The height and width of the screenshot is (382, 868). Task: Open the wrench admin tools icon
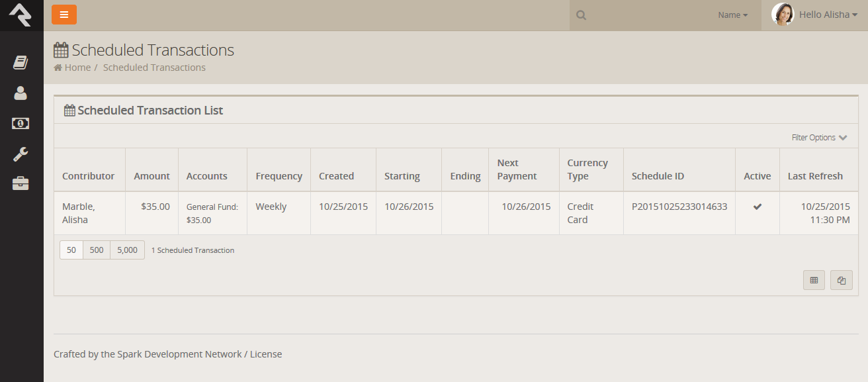pos(21,154)
